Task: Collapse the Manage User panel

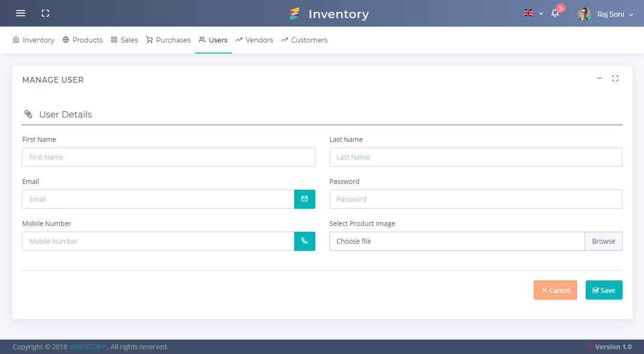Action: click(x=599, y=78)
